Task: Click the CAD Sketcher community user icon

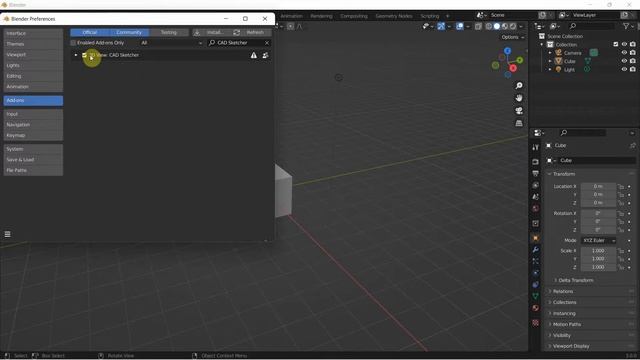Action: pos(265,55)
